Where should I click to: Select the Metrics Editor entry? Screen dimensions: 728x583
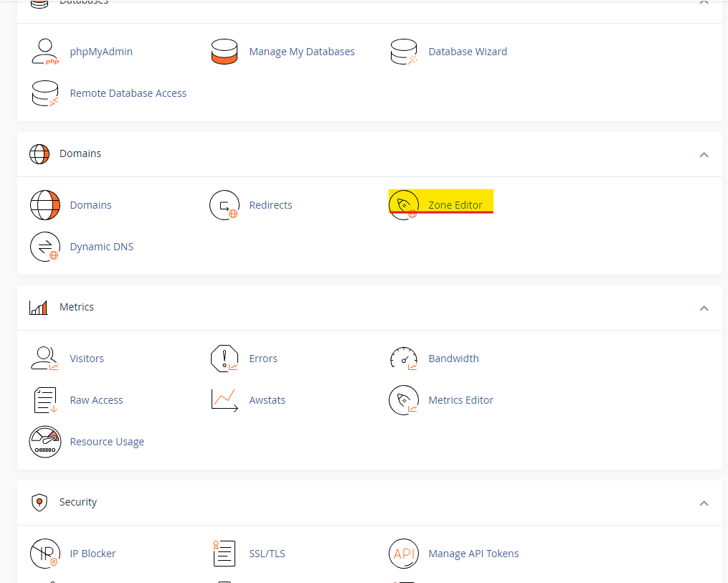pos(461,399)
